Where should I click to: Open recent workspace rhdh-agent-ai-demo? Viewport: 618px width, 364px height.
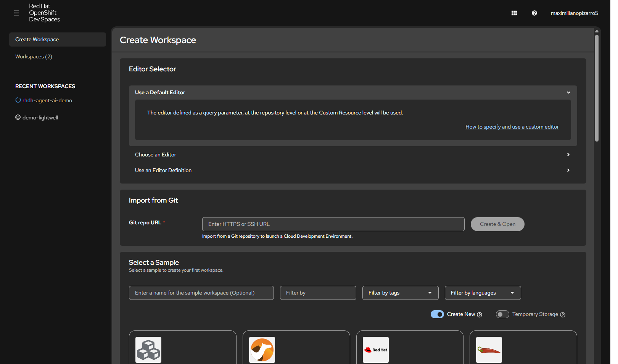pos(47,100)
